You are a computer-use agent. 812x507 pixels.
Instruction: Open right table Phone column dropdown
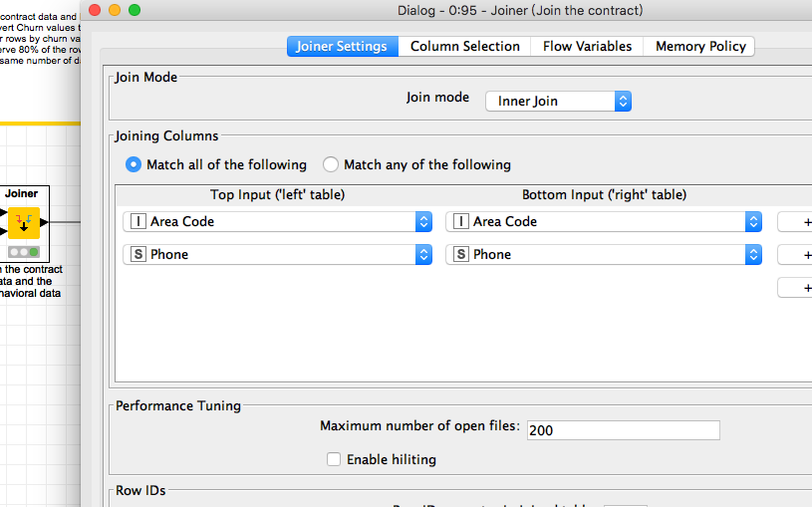(604, 254)
